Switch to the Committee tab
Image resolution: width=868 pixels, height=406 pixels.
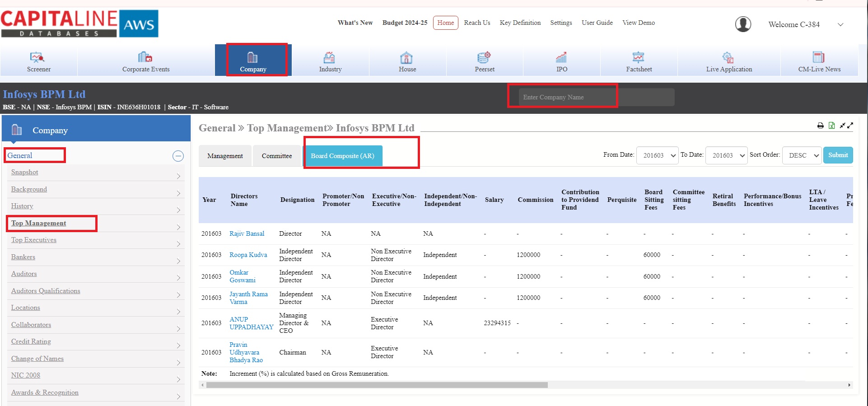tap(276, 156)
